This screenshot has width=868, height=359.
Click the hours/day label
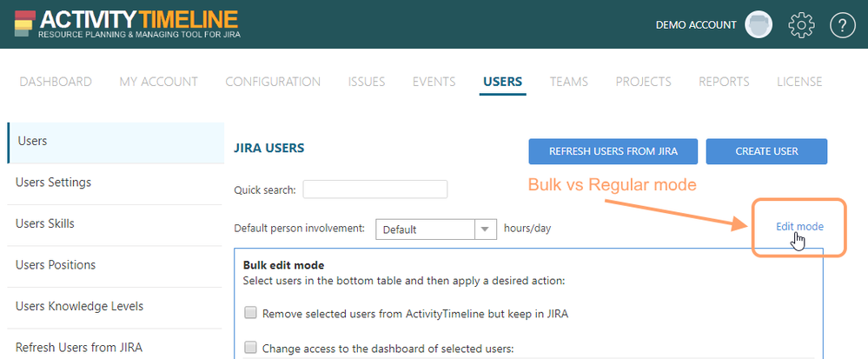(x=527, y=229)
